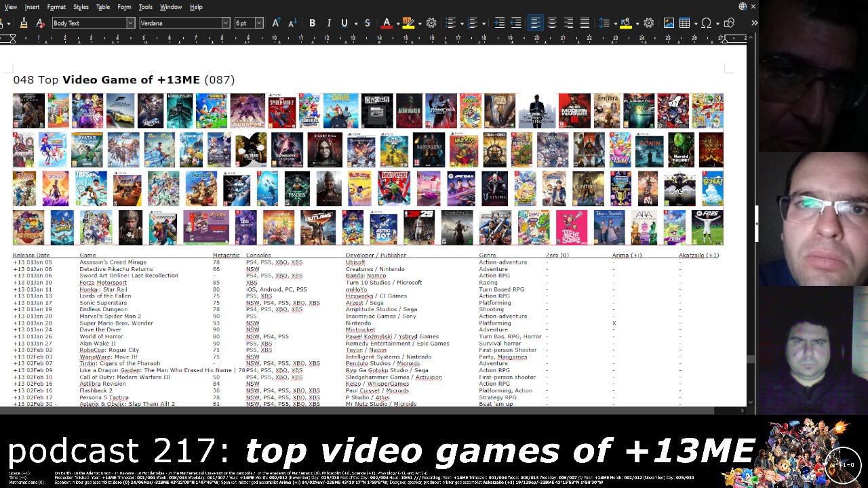Open the Format menu
The image size is (868, 488).
pos(56,7)
